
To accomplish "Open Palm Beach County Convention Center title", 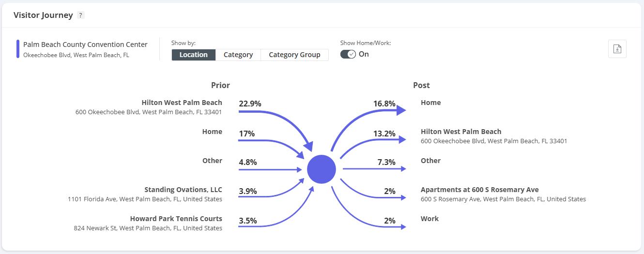I will (85, 45).
